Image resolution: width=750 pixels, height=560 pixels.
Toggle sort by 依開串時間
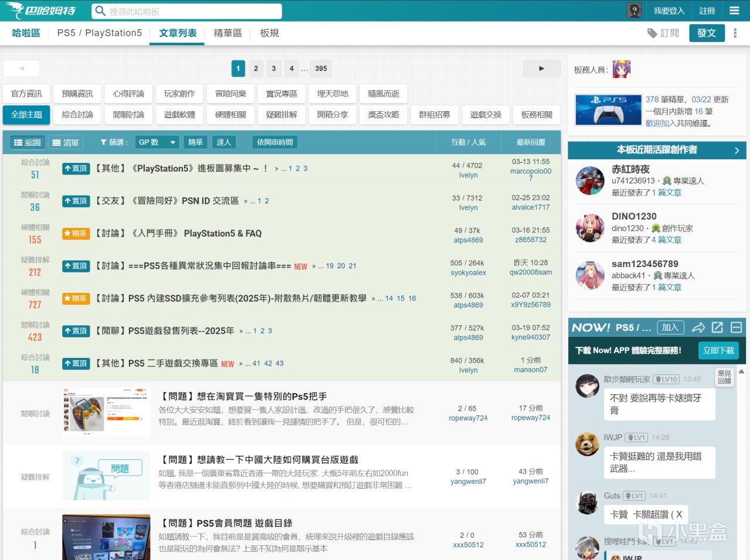275,142
